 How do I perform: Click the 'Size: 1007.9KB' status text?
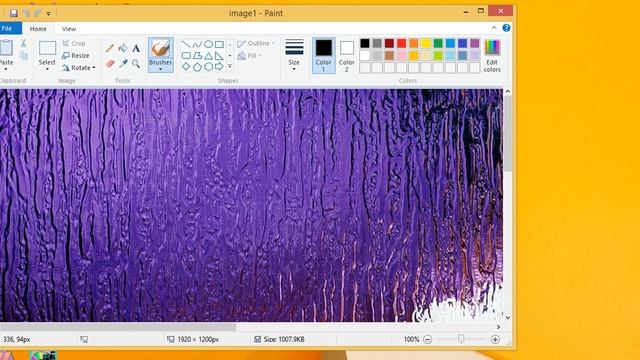pos(284,339)
